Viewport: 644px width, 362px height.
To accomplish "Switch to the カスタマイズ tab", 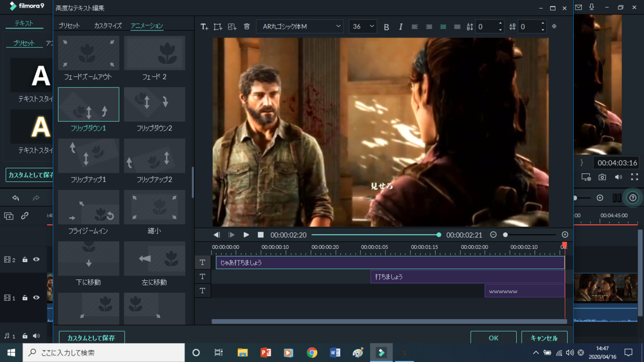I will tap(108, 26).
